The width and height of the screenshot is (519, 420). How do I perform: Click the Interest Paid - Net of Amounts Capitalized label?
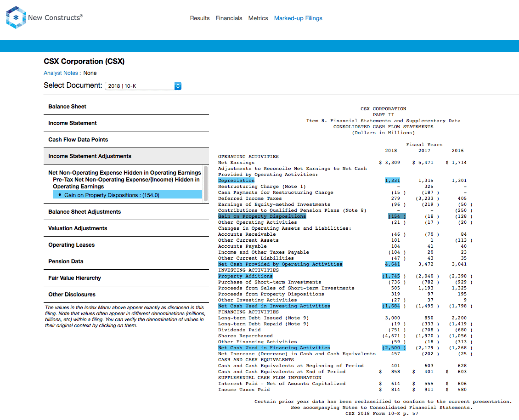pos(282,384)
